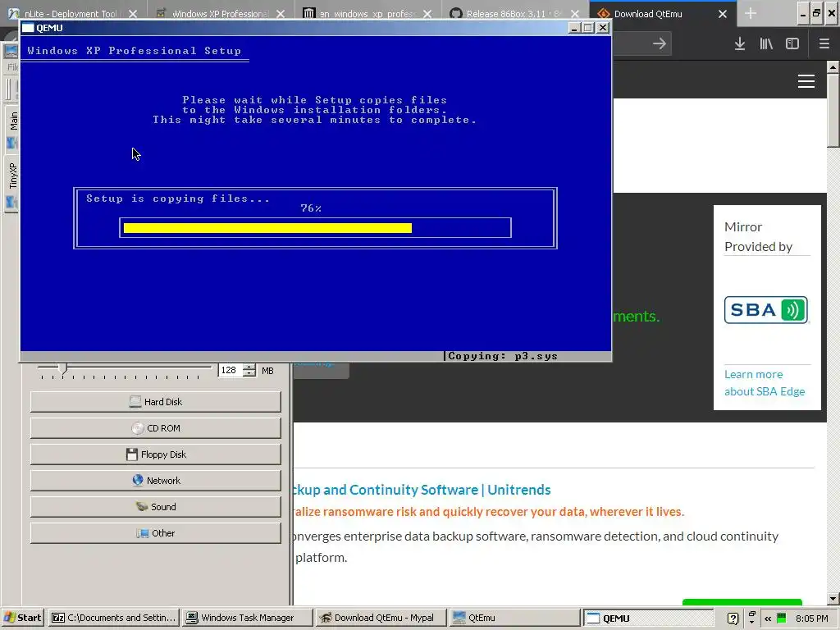Switch to Download QtEmu - Mypal taskbar item
This screenshot has width=840, height=630.
pyautogui.click(x=379, y=618)
